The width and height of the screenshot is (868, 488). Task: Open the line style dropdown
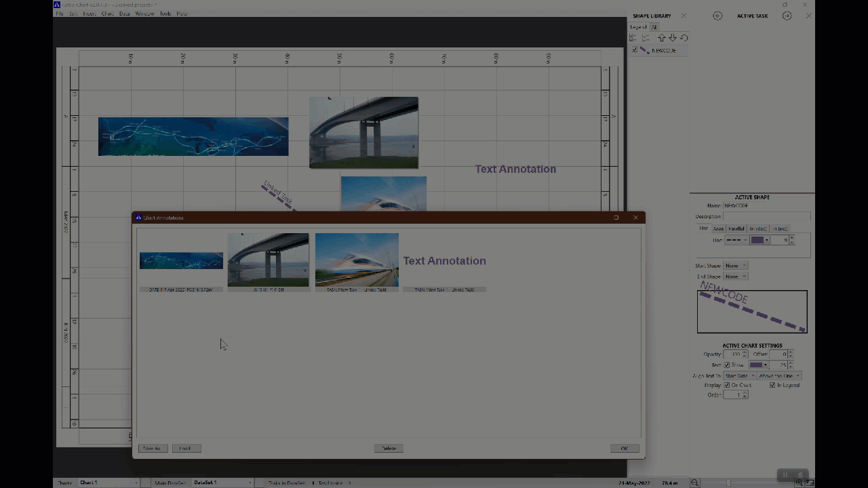[736, 240]
